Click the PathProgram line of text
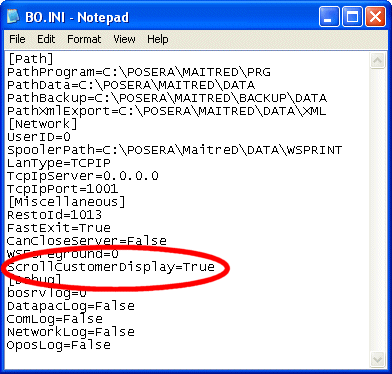The height and width of the screenshot is (374, 392). tap(139, 72)
